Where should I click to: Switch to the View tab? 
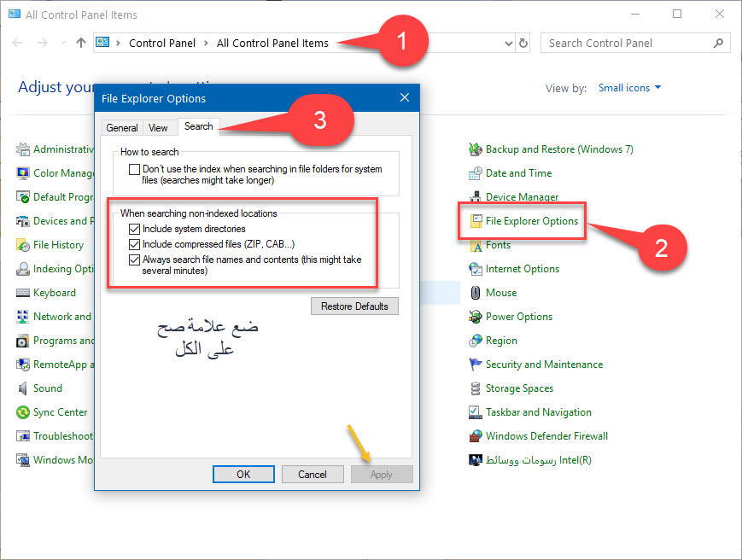click(x=158, y=127)
